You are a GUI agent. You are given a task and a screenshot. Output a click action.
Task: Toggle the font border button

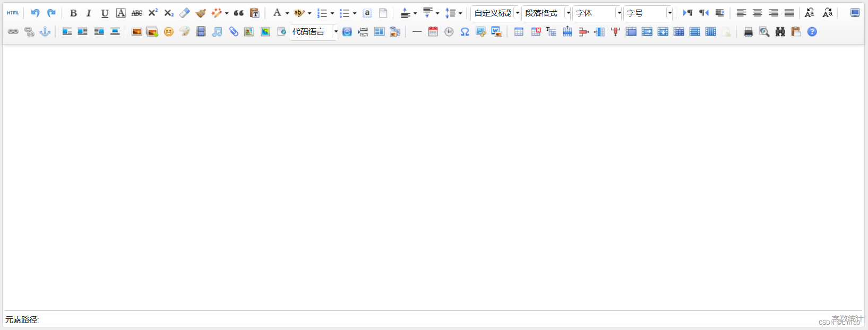(x=121, y=13)
